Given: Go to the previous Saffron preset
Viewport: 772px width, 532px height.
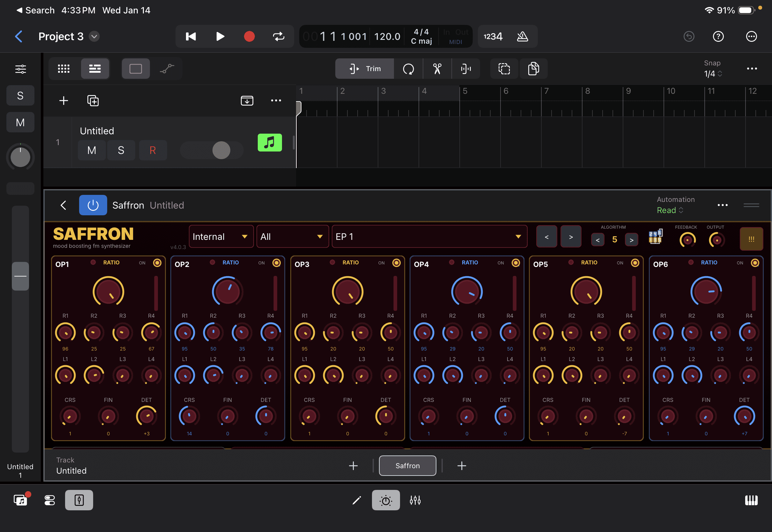Looking at the screenshot, I should click(546, 237).
